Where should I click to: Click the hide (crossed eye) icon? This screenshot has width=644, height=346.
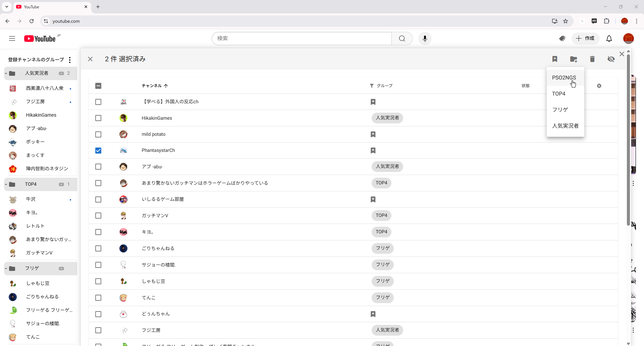tap(611, 59)
